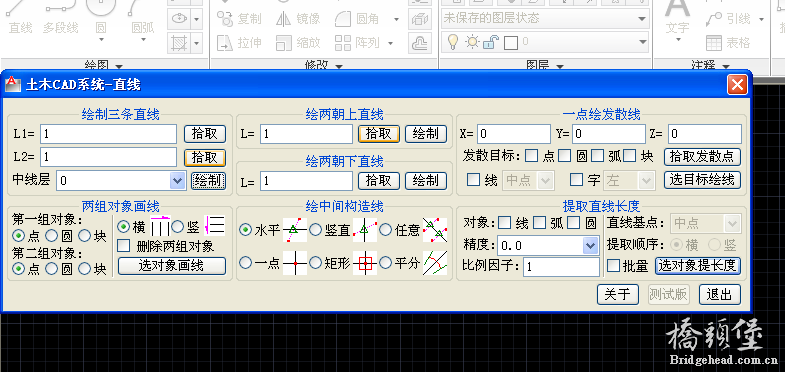
Task: Click the 表格 table tool
Action: coord(728,43)
